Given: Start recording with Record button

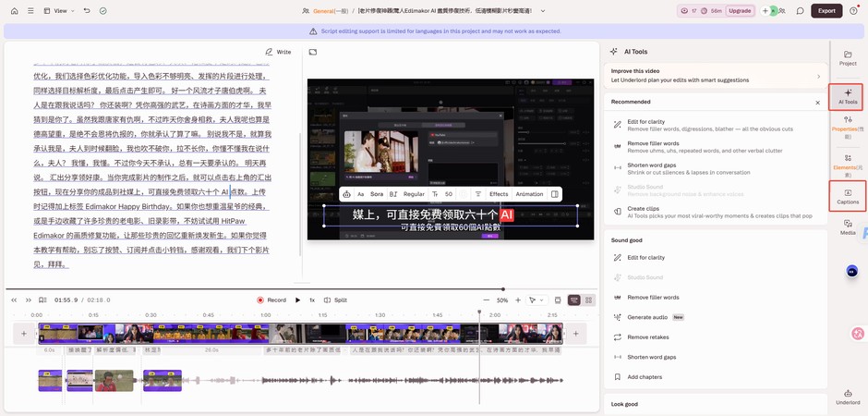Looking at the screenshot, I should [x=271, y=300].
